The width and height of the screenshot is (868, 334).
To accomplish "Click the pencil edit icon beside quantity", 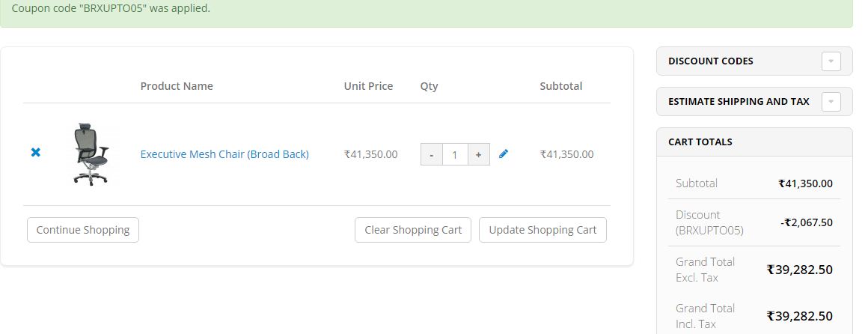I will (x=504, y=154).
